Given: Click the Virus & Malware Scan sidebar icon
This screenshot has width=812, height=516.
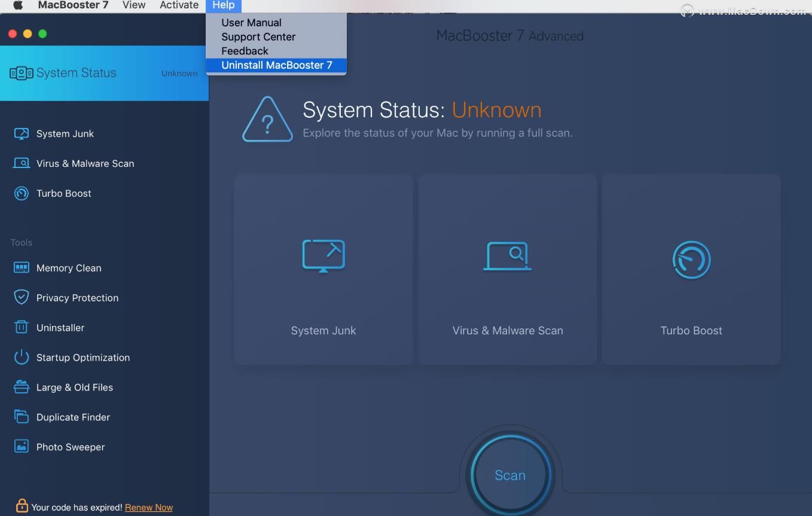Looking at the screenshot, I should tap(22, 163).
